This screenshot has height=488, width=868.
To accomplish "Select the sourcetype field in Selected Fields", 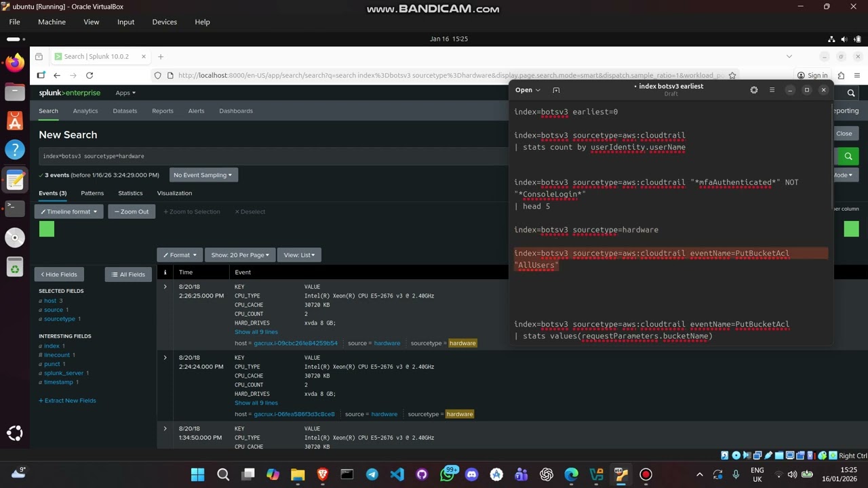I will coord(60,319).
